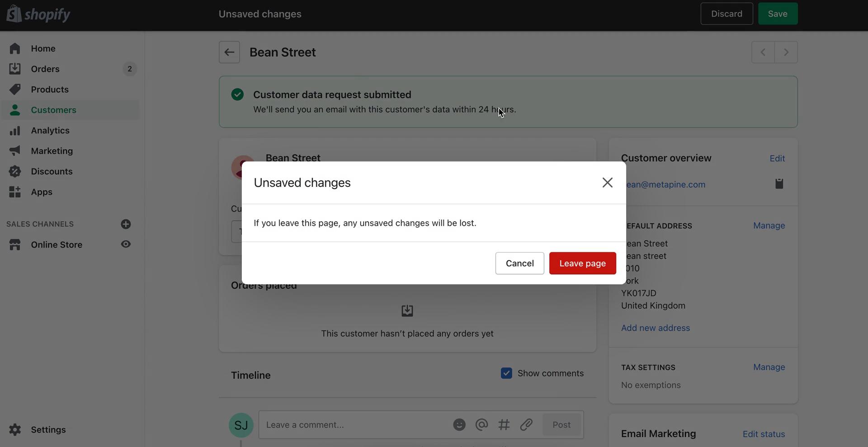
Task: Select the Apps icon in the sidebar
Action: coord(15,192)
